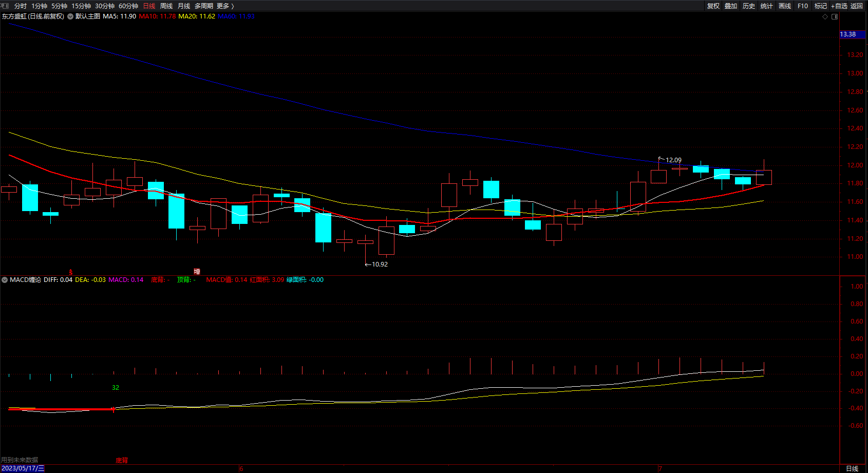The width and height of the screenshot is (868, 473).
Task: Click the 返回 back button
Action: (x=857, y=6)
